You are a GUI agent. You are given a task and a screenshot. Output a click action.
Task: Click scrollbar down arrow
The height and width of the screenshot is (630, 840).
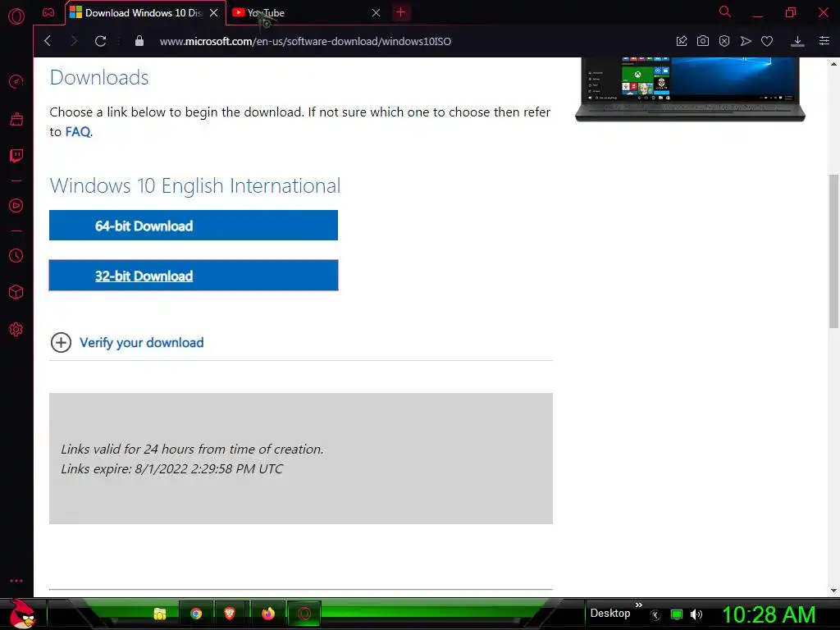point(833,591)
